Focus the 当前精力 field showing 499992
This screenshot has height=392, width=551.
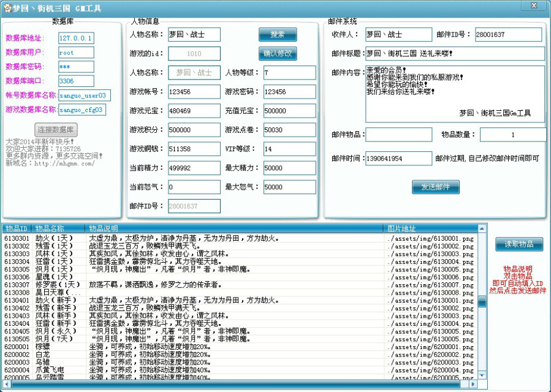(x=194, y=168)
